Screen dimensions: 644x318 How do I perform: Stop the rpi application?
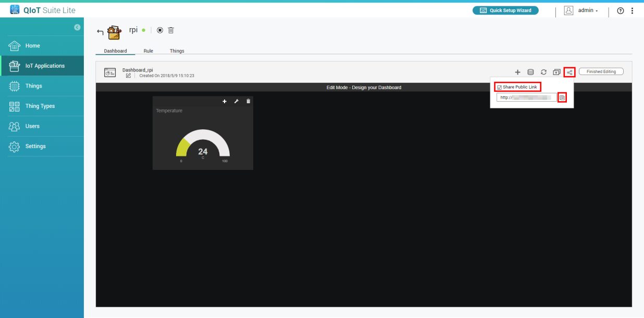160,30
